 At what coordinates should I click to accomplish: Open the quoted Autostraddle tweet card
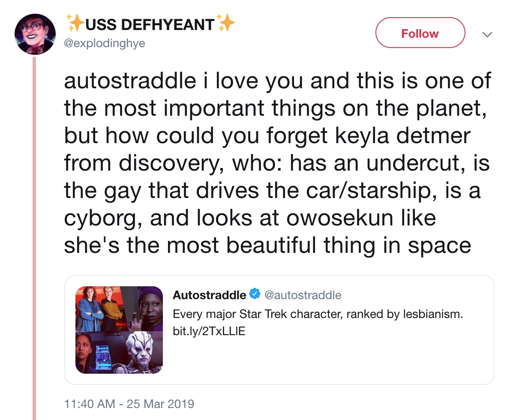(279, 330)
